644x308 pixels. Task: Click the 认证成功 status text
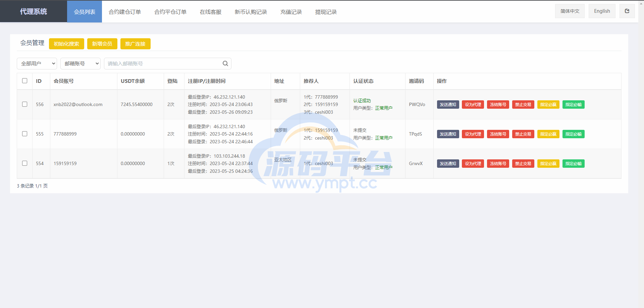[362, 101]
